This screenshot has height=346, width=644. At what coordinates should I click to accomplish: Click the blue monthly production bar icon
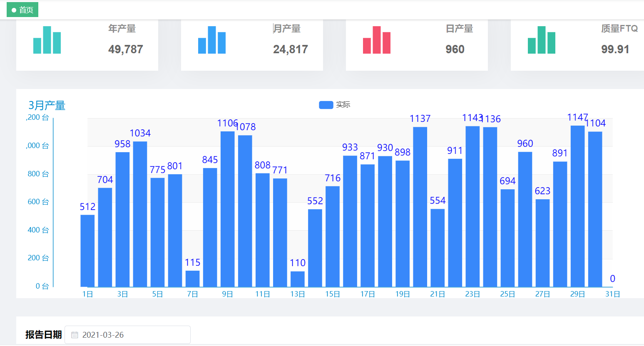212,40
